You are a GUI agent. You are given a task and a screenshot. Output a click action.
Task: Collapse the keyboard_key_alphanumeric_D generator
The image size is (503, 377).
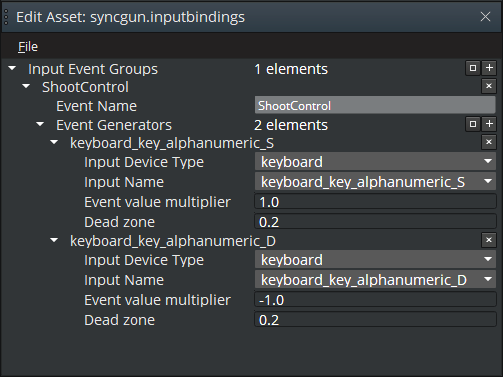pyautogui.click(x=54, y=240)
